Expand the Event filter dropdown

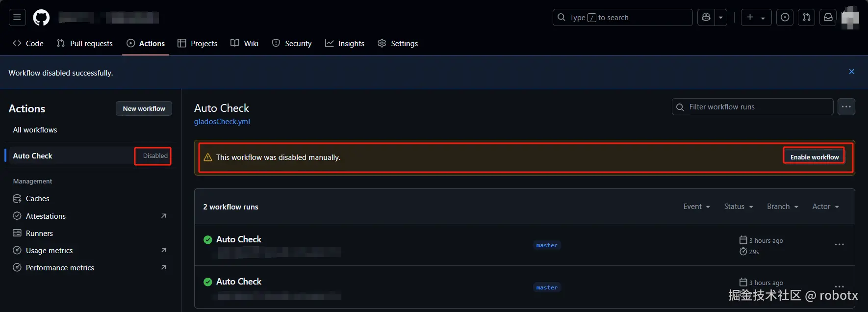(x=696, y=207)
